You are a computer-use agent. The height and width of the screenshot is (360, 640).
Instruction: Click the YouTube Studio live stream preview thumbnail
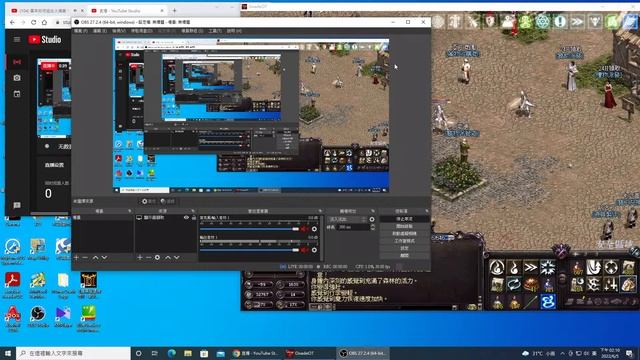[x=54, y=98]
